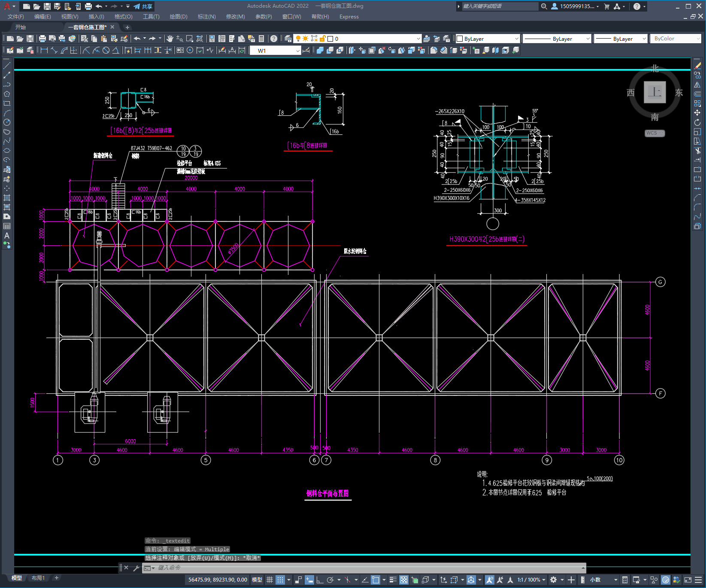The width and height of the screenshot is (706, 588).
Task: Click the Undo arrow in Standard toolbar
Action: 137,39
